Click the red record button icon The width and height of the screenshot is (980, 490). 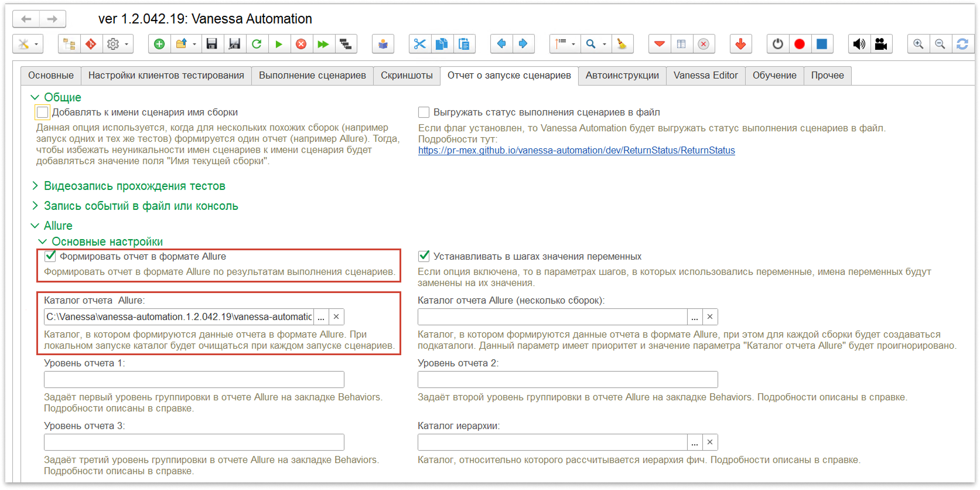click(x=800, y=44)
